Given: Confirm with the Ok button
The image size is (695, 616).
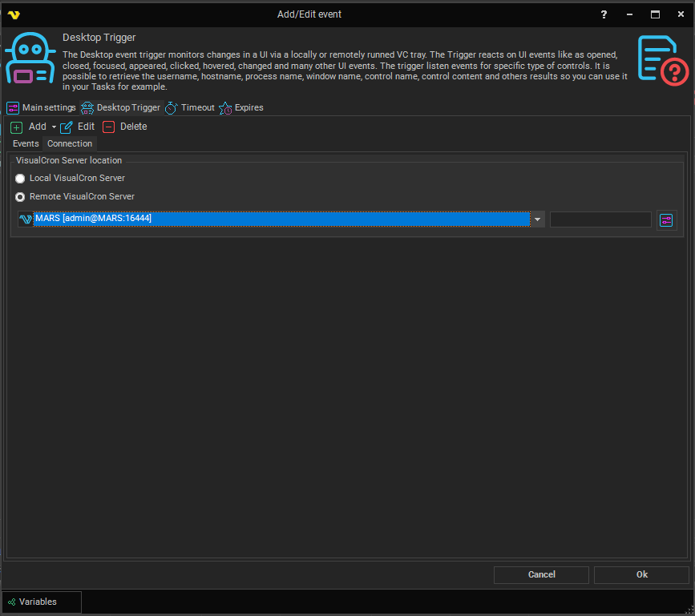Looking at the screenshot, I should click(x=641, y=574).
